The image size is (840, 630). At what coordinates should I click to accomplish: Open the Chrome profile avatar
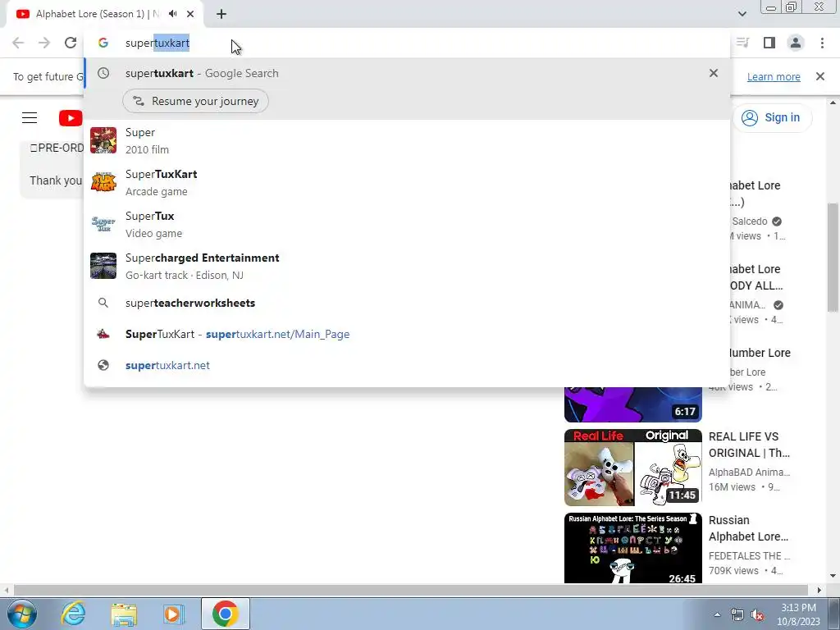(796, 43)
